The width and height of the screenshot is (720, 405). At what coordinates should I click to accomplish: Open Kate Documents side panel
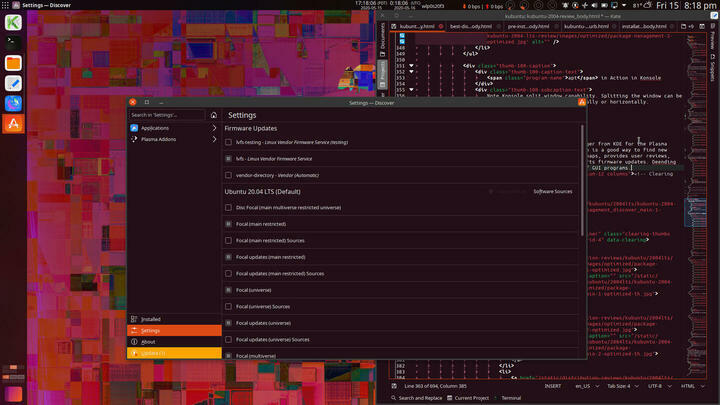(x=383, y=40)
